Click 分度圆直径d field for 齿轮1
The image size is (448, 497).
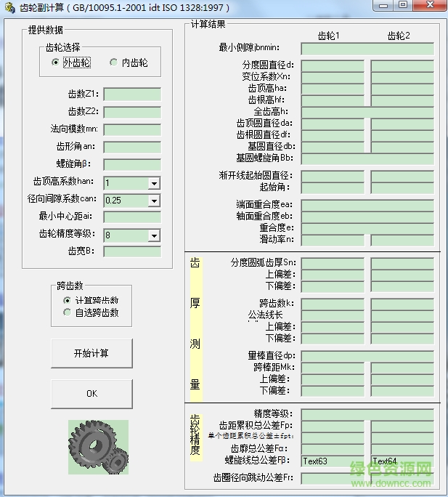333,65
